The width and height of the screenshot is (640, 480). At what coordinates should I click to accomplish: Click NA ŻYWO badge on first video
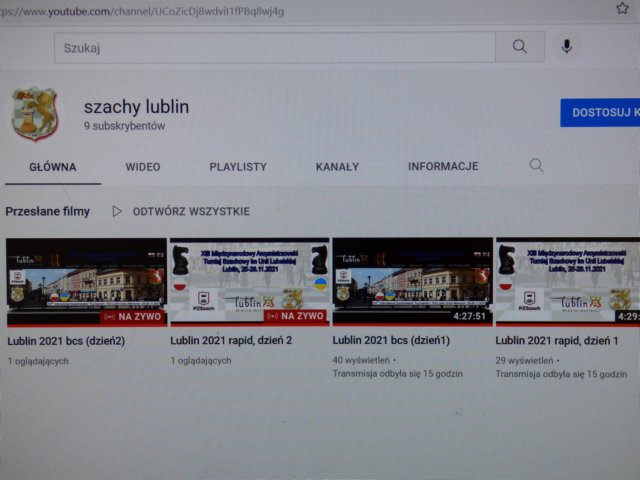133,316
